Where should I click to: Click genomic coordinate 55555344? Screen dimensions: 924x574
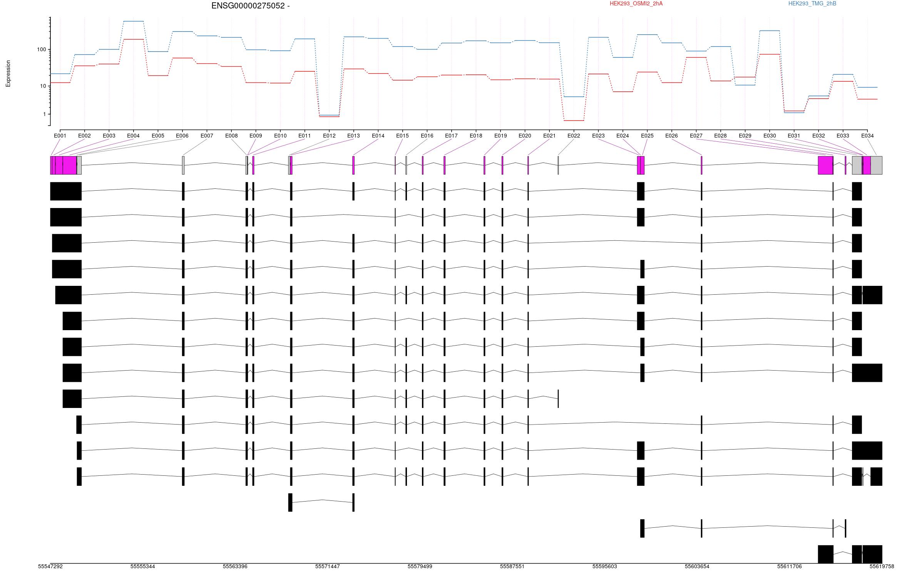click(143, 566)
